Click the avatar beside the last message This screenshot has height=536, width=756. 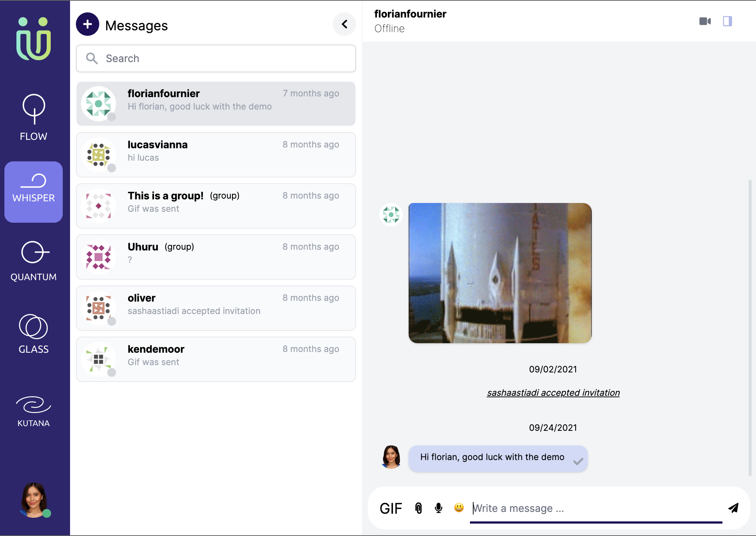391,457
